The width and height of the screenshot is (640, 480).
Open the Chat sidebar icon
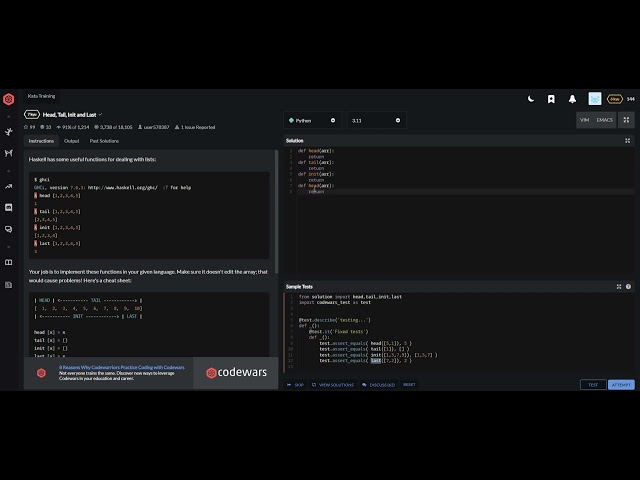(9, 208)
